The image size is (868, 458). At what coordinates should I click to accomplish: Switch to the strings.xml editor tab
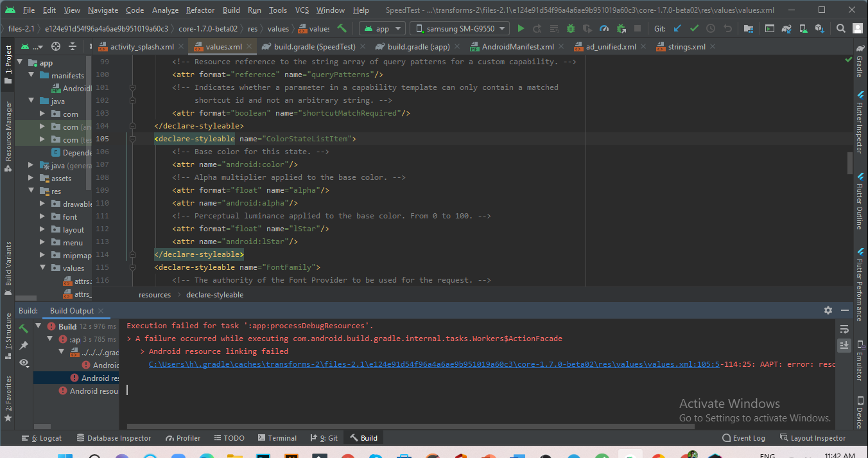tap(686, 47)
